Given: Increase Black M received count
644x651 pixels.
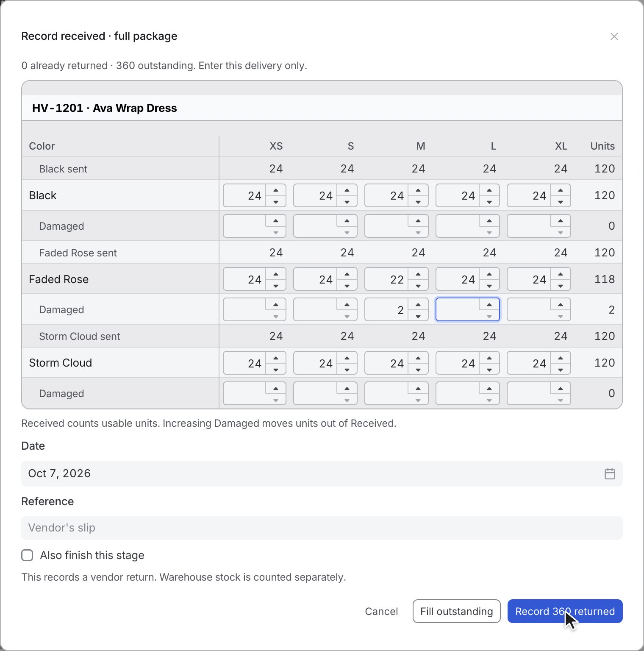Looking at the screenshot, I should click(x=418, y=190).
